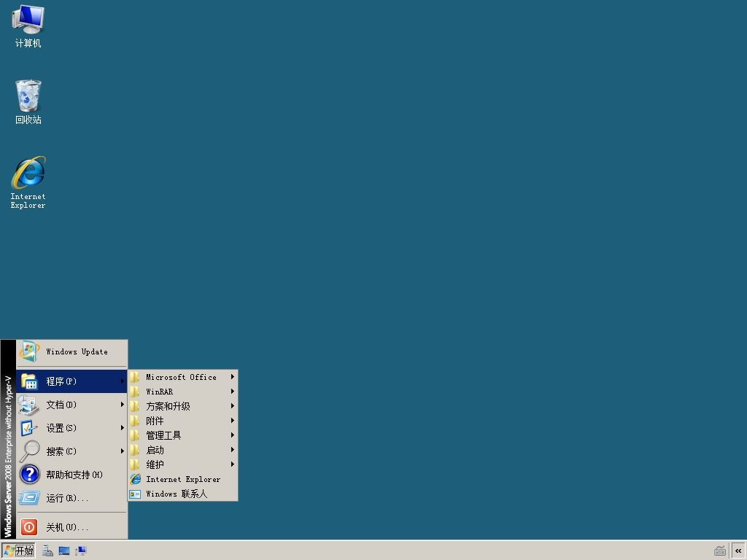Image resolution: width=747 pixels, height=560 pixels.
Task: Expand the 附件 accessories folder
Action: coord(183,421)
